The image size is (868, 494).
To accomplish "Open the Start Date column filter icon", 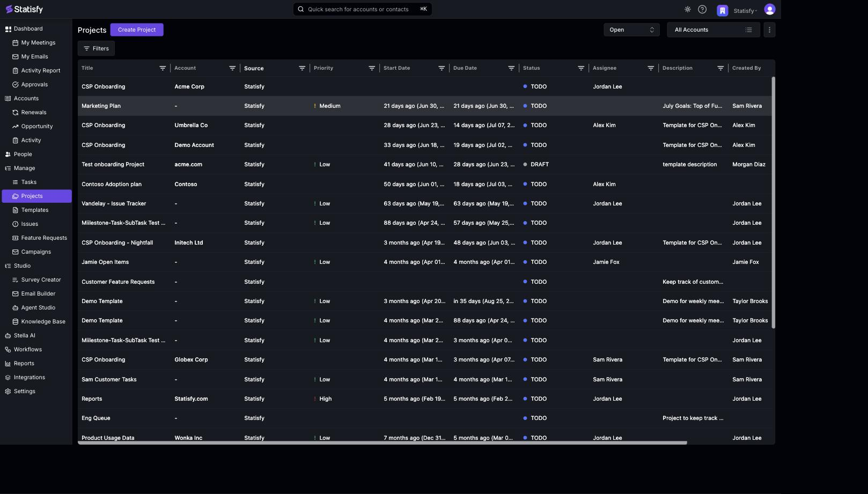I will coord(442,68).
